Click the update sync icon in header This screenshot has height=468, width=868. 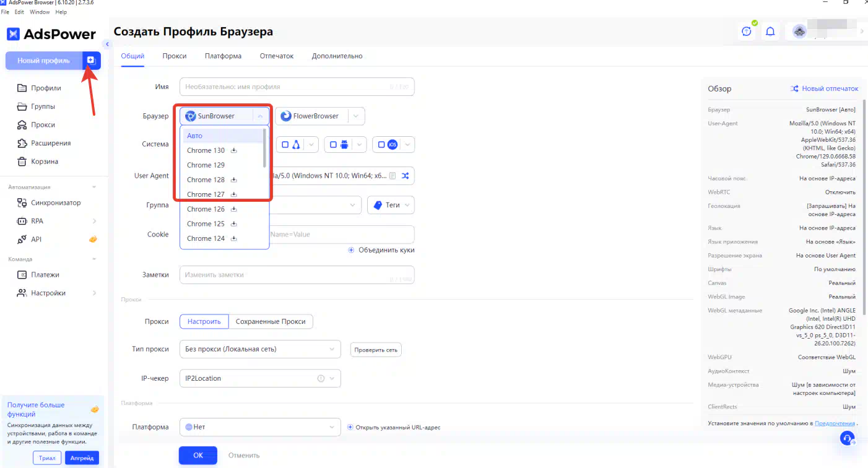coord(747,32)
